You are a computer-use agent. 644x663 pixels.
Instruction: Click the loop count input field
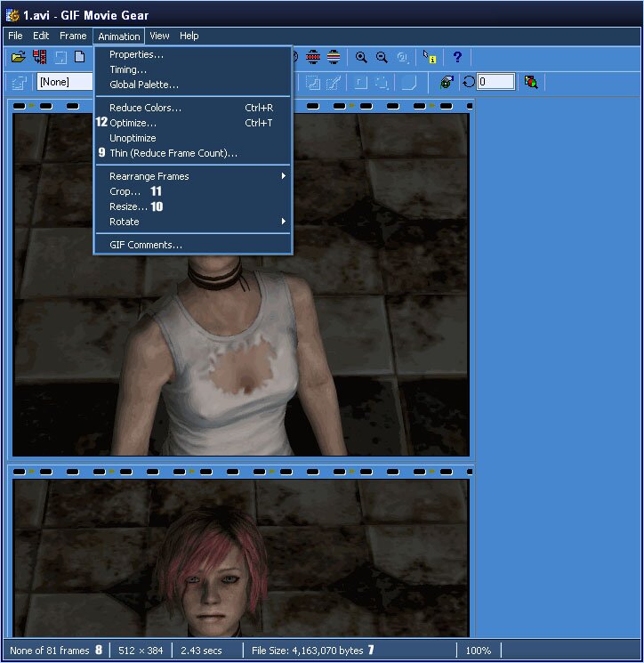(x=495, y=82)
